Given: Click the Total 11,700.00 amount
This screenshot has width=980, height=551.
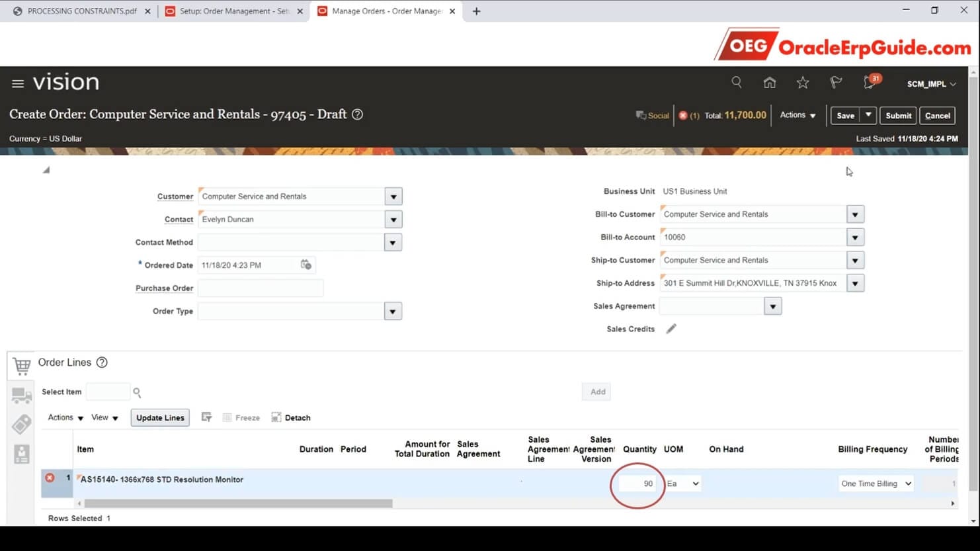Looking at the screenshot, I should (x=745, y=115).
